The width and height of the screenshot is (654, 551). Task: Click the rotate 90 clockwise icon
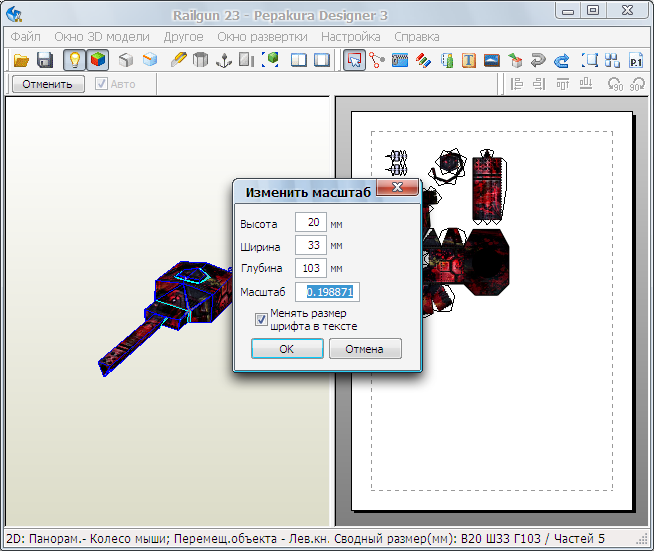637,84
